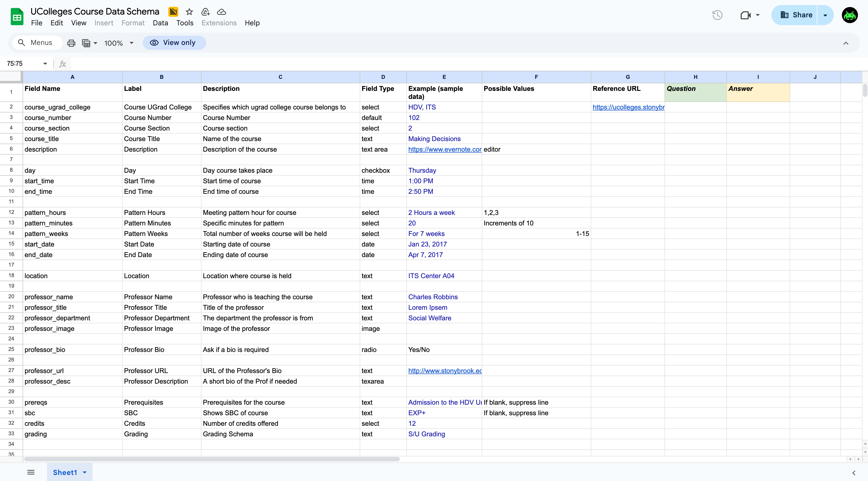868x481 pixels.
Task: Select the cell Ask if a bio is required
Action: (x=280, y=350)
